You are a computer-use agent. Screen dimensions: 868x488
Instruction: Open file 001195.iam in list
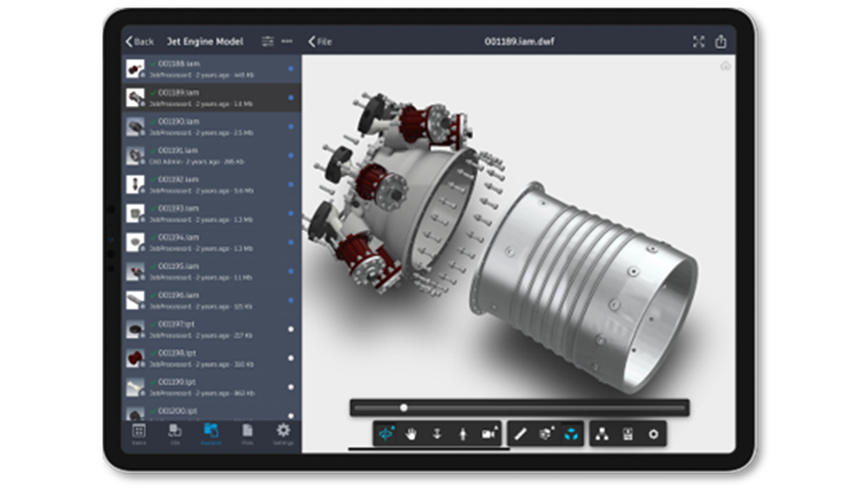pyautogui.click(x=211, y=271)
